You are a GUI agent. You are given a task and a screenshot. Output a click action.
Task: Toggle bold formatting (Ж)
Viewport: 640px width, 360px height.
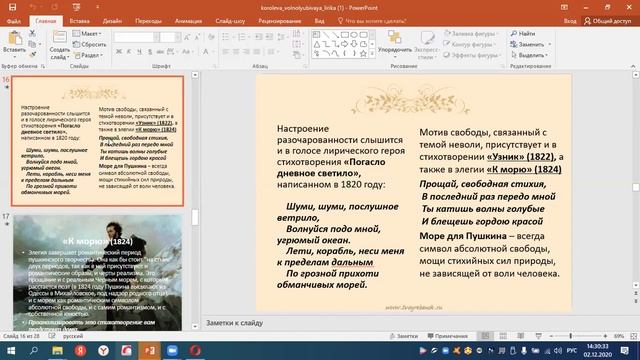click(119, 52)
